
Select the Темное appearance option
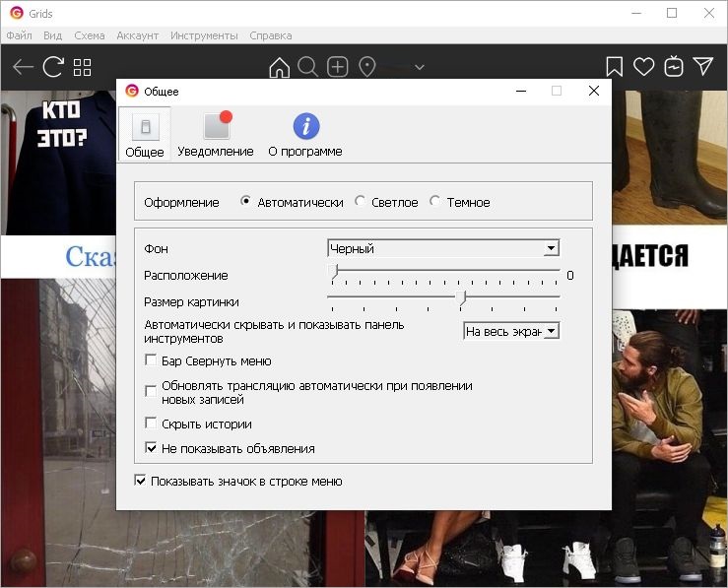[460, 202]
